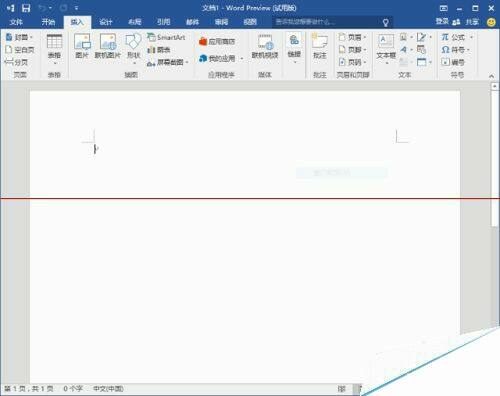
Task: Add a comment (批注)
Action: click(320, 46)
